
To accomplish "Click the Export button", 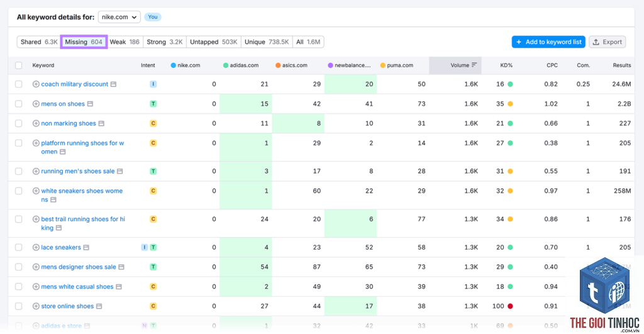I will coord(607,42).
